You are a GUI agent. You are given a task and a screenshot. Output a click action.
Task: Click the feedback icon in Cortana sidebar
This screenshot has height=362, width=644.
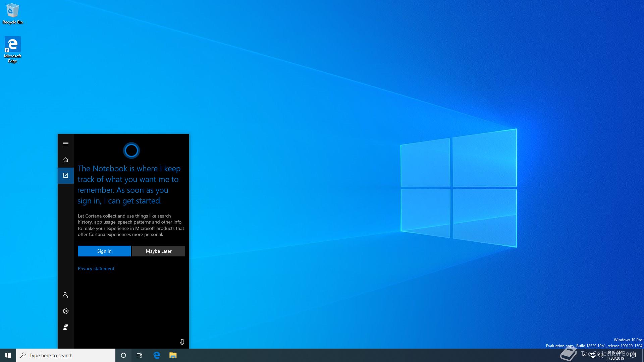66,327
